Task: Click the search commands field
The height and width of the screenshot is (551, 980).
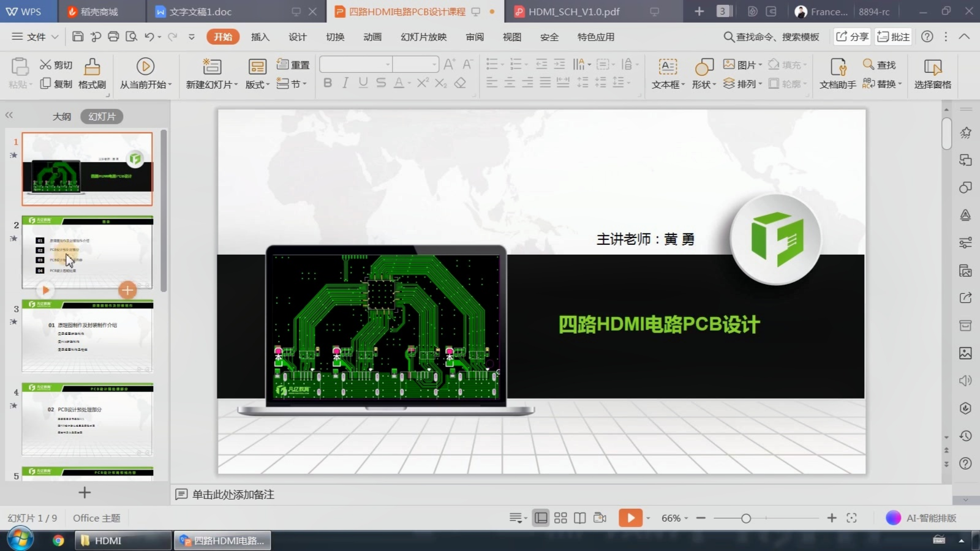Action: tap(772, 37)
